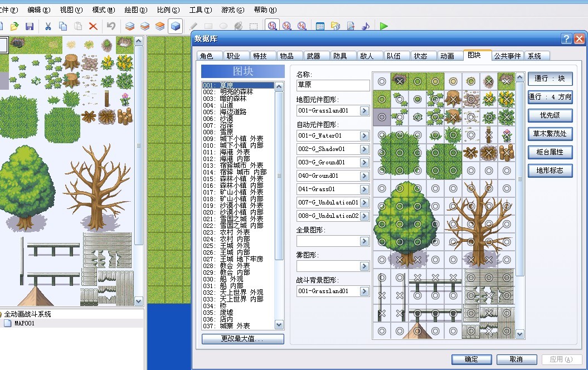Confirm with the 确定 button
Image resolution: width=588 pixels, height=370 pixels.
[x=472, y=359]
